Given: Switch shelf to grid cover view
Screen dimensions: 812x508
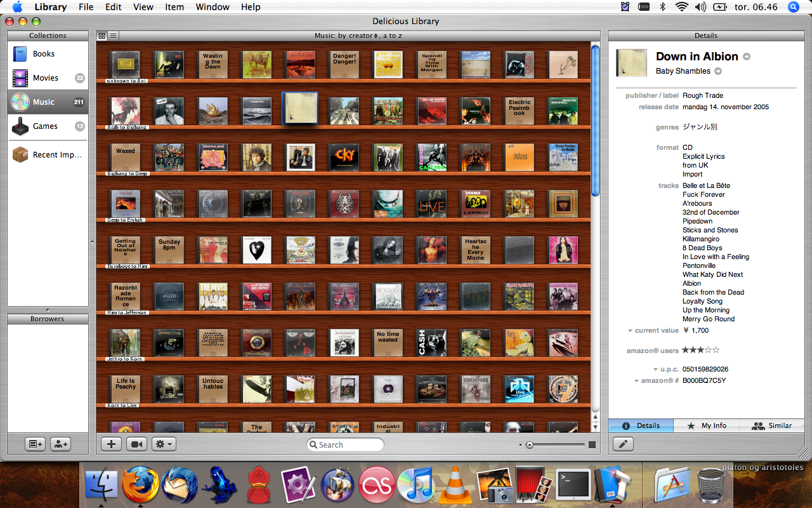Looking at the screenshot, I should (x=102, y=36).
